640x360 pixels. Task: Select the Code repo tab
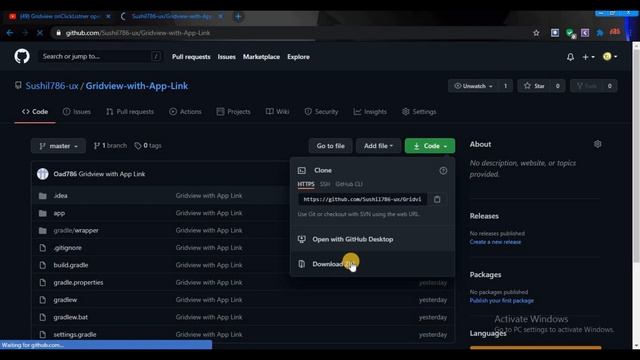click(x=35, y=111)
